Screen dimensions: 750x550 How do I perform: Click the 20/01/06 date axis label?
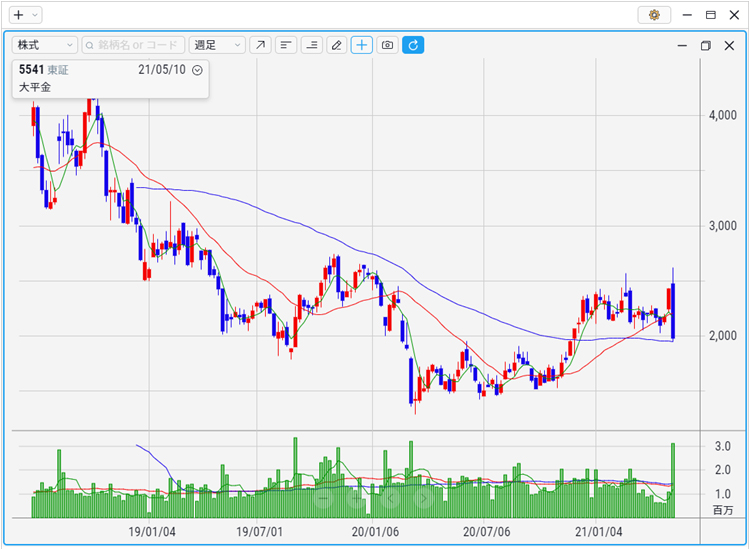pos(375,532)
